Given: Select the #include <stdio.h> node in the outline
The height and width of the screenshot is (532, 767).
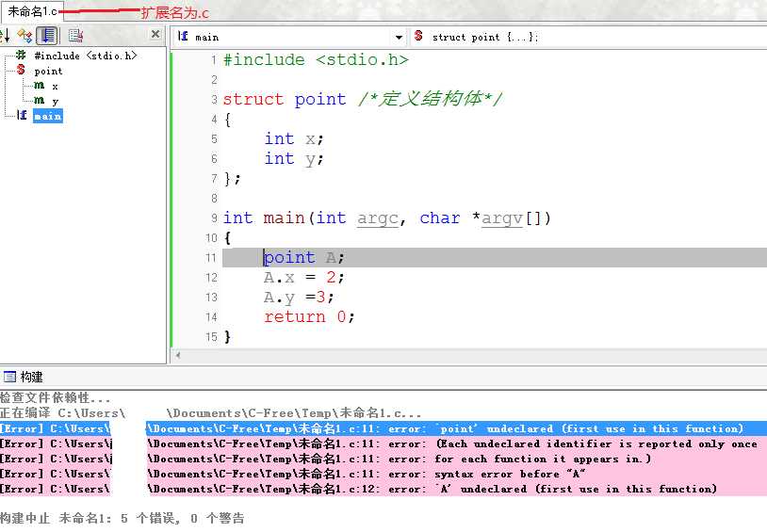Looking at the screenshot, I should 85,56.
